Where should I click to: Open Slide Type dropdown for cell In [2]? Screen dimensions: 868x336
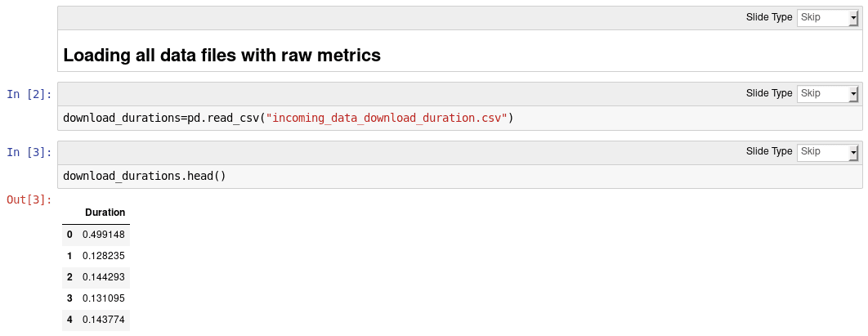point(827,93)
